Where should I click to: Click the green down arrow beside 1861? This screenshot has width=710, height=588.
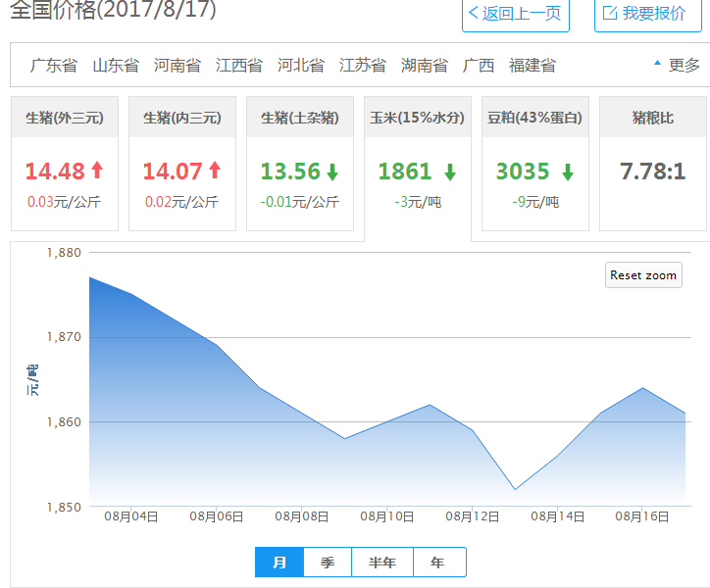point(450,172)
